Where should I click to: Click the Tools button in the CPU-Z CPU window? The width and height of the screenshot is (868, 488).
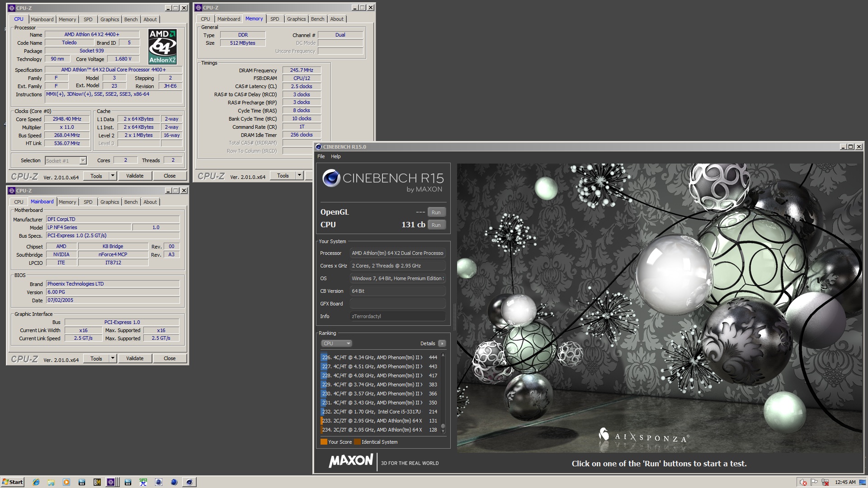[x=96, y=176]
